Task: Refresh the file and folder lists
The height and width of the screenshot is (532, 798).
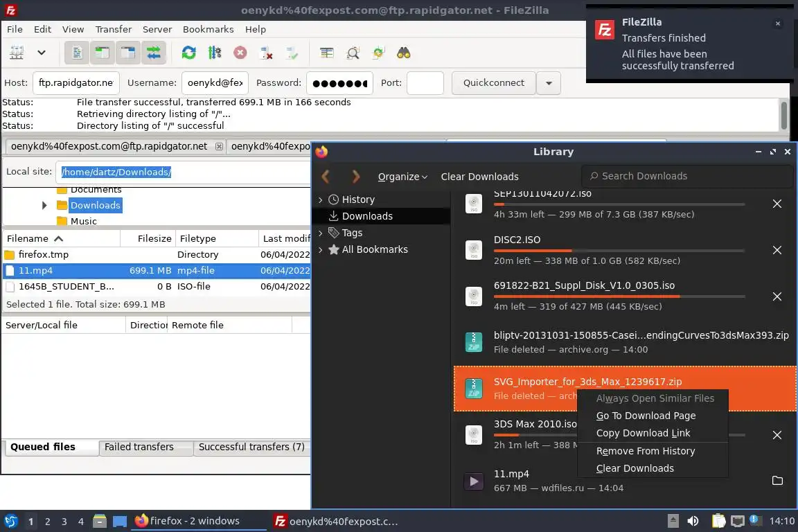Action: (x=189, y=53)
